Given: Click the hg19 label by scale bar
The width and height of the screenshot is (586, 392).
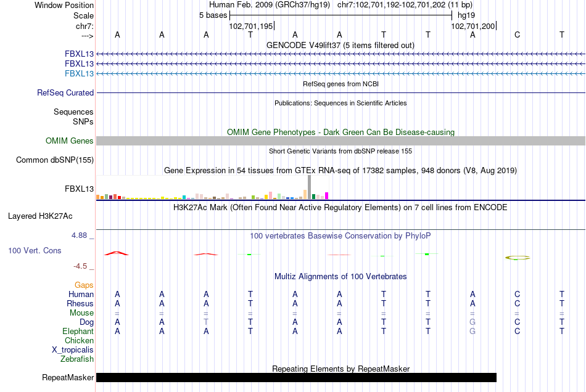Looking at the screenshot, I should [466, 15].
